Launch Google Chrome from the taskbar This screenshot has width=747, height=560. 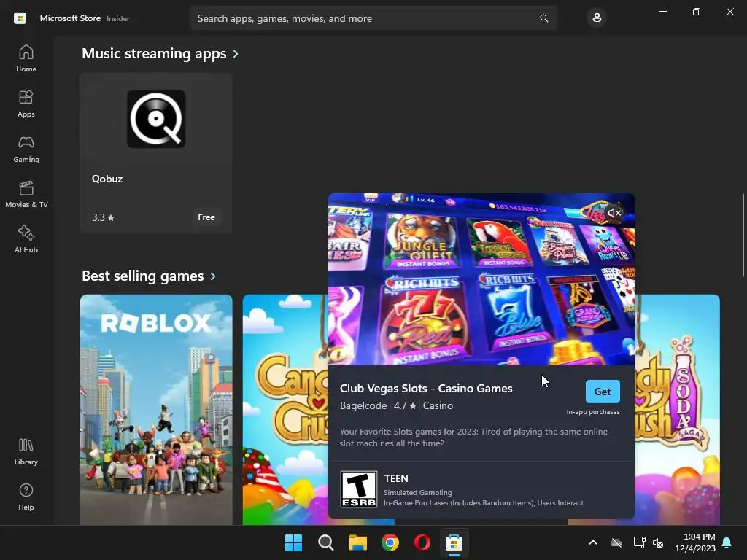point(390,542)
